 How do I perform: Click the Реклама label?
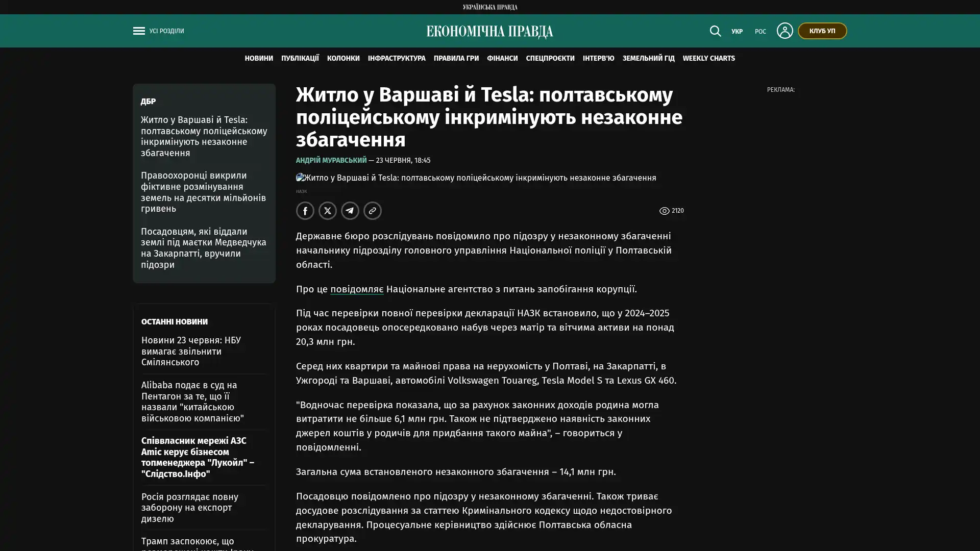(x=781, y=90)
